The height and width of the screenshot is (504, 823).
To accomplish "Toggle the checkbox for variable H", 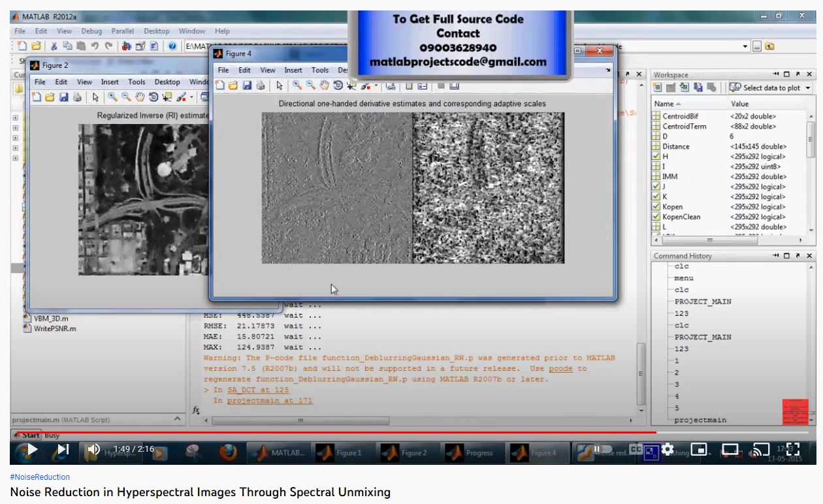I will pyautogui.click(x=656, y=157).
